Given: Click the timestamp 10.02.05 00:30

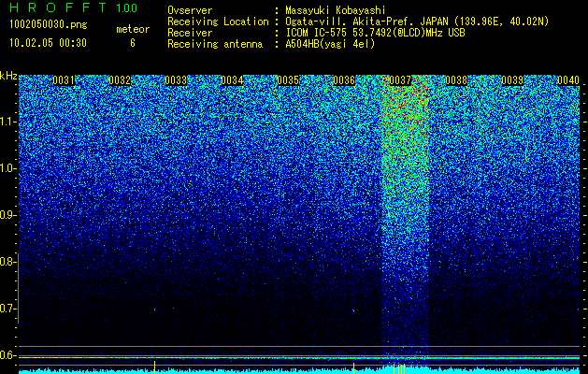Looking at the screenshot, I should point(48,43).
